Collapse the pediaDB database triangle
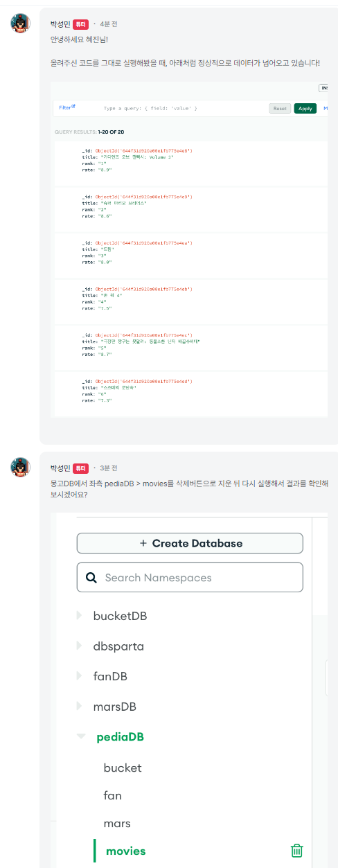 coord(81,737)
